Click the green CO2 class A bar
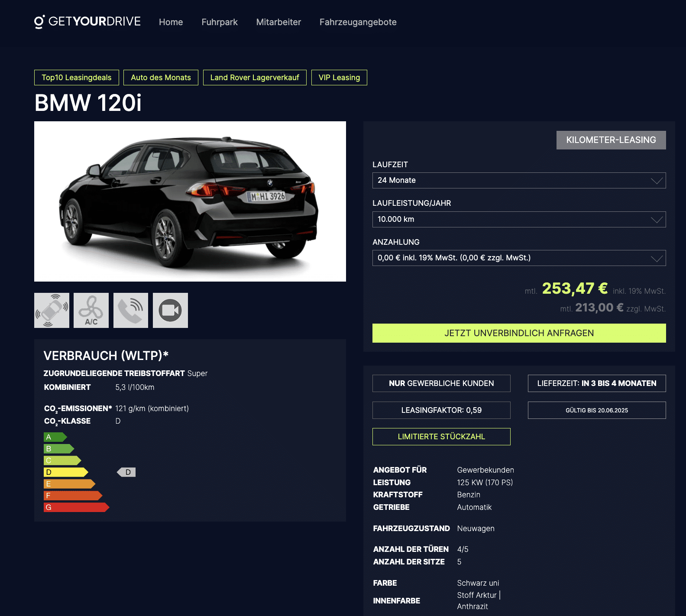Image resolution: width=686 pixels, height=616 pixels. point(55,437)
